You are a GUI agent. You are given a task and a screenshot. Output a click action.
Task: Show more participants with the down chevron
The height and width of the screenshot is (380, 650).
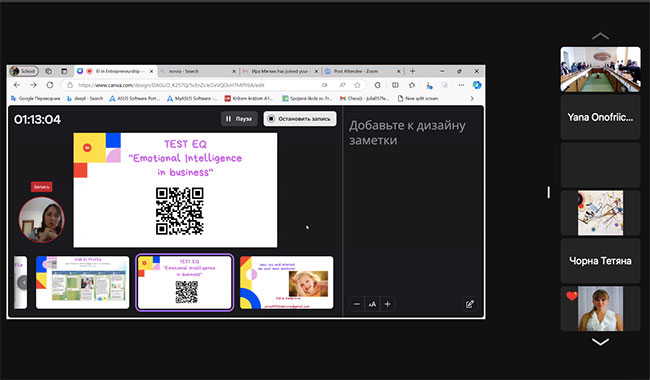click(600, 342)
